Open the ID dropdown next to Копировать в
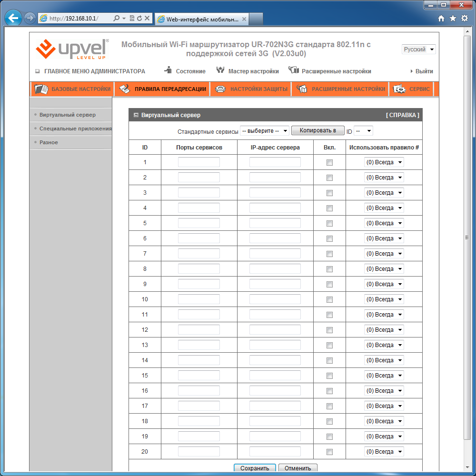 (x=363, y=131)
